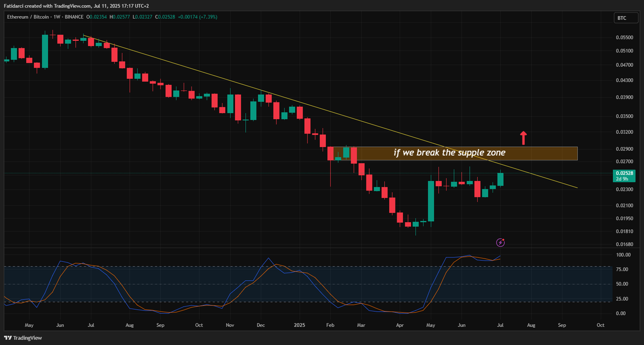644x345 pixels.
Task: Click the 0.01950 price axis label
Action: [x=625, y=218]
